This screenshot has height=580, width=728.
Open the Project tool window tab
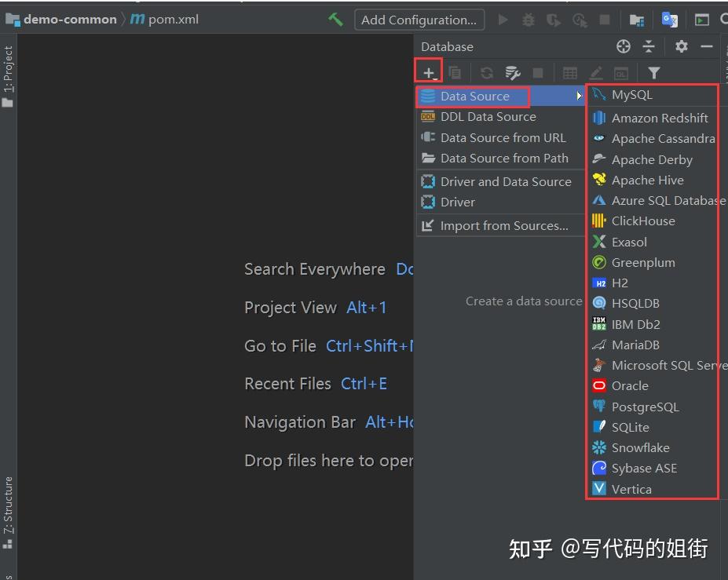click(x=8, y=76)
